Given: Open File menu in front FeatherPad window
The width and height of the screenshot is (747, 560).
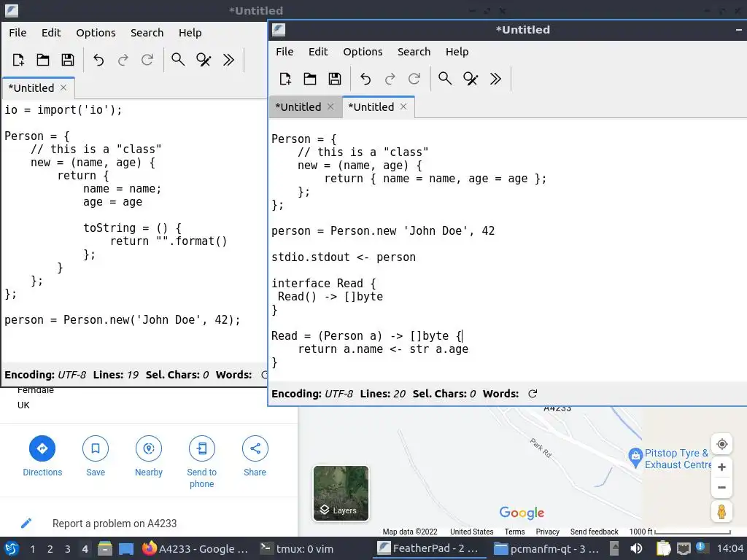Looking at the screenshot, I should 285,52.
